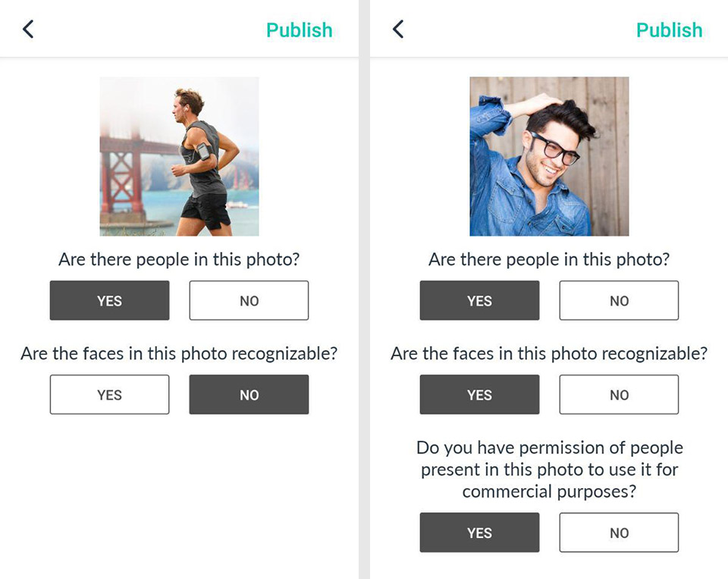This screenshot has width=728, height=579.
Task: Click recognizable faces question under glasses-man photo
Action: (x=549, y=354)
